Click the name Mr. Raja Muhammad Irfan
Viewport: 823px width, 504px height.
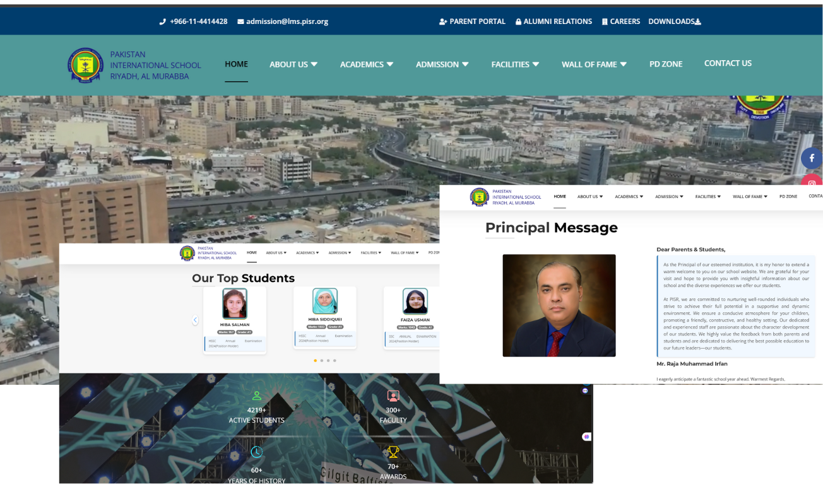point(692,364)
